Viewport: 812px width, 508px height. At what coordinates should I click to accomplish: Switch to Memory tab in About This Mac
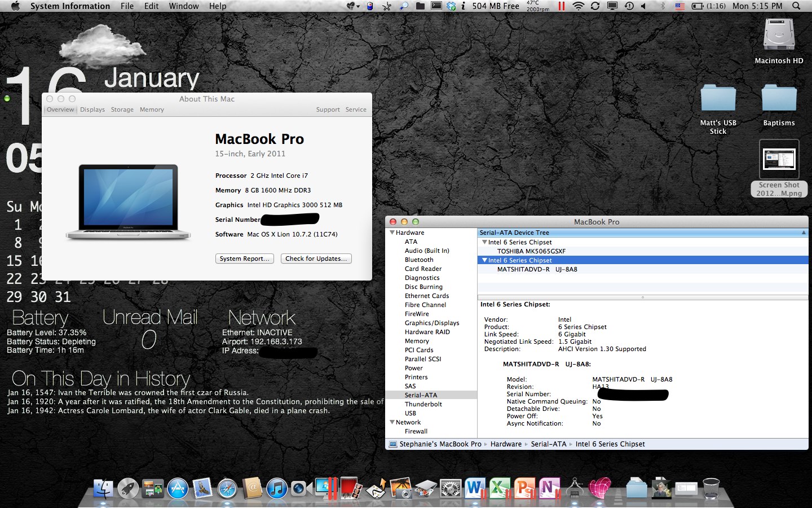(152, 110)
